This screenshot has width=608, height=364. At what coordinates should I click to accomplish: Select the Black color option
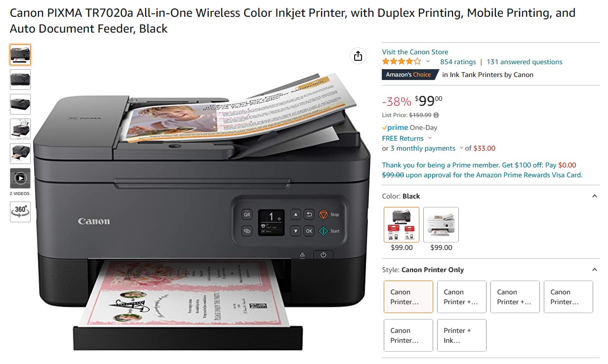click(402, 225)
